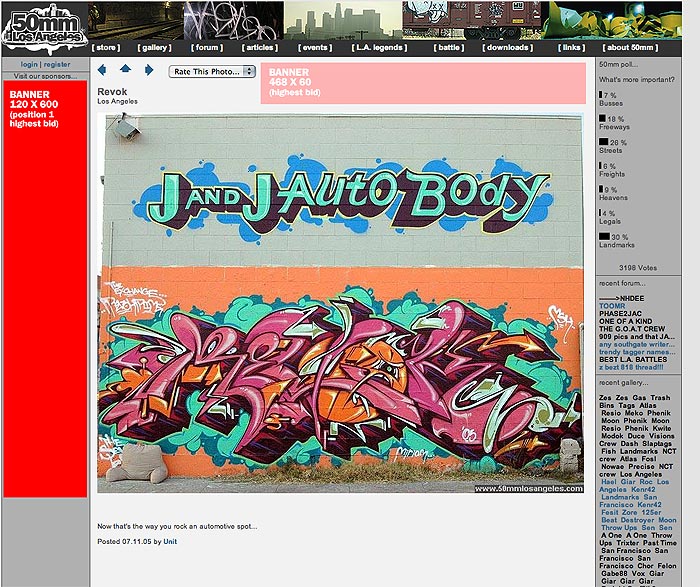Open the Roc gallery link

pos(646,482)
